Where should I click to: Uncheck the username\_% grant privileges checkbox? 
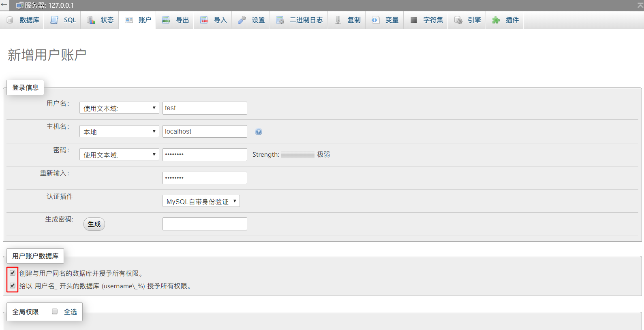coord(13,285)
